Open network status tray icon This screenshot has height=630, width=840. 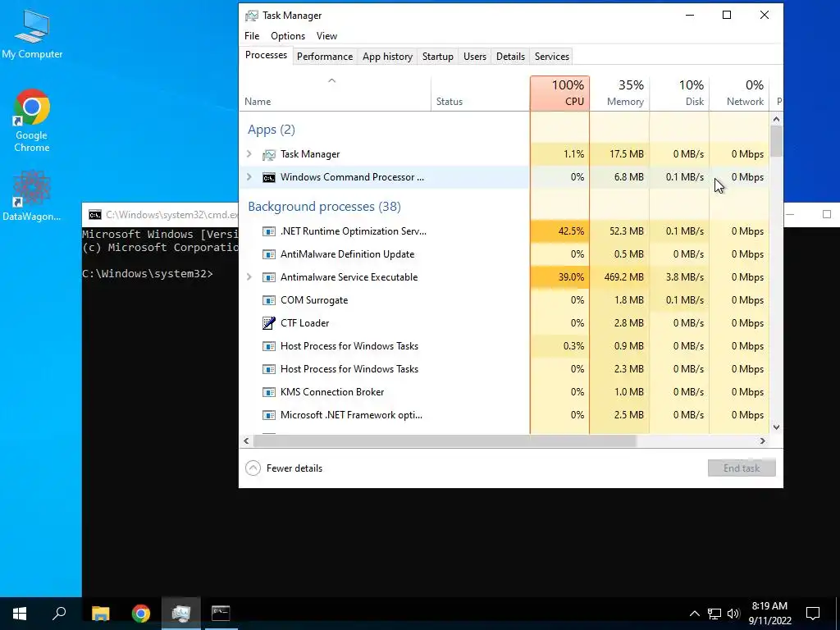click(x=714, y=614)
